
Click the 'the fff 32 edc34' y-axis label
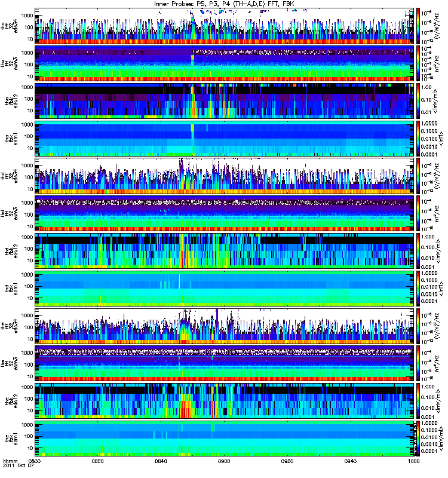[9, 326]
